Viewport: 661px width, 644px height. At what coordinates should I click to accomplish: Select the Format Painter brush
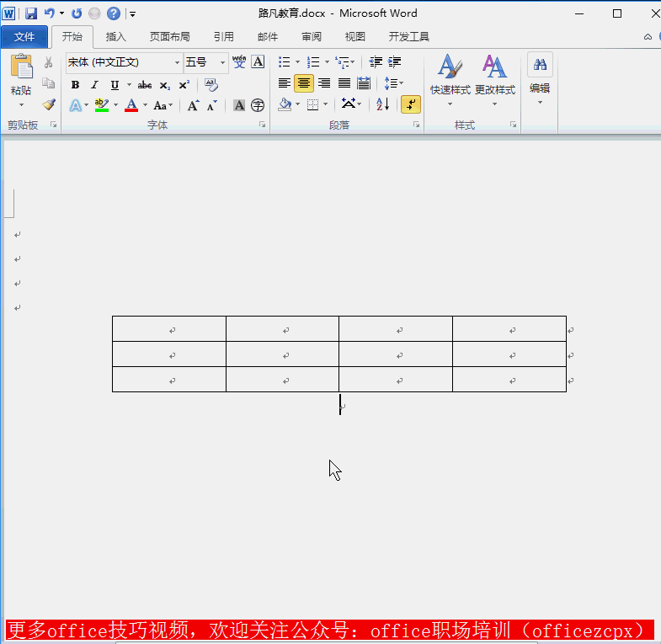pyautogui.click(x=49, y=104)
